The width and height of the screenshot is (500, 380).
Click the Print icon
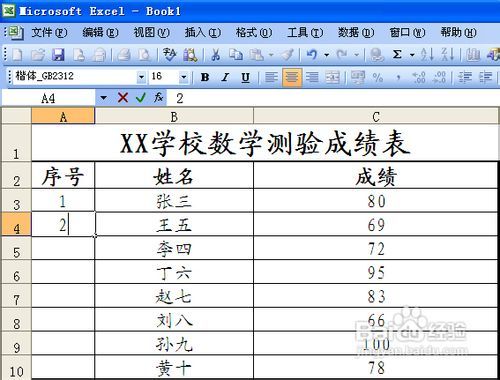pyautogui.click(x=124, y=55)
